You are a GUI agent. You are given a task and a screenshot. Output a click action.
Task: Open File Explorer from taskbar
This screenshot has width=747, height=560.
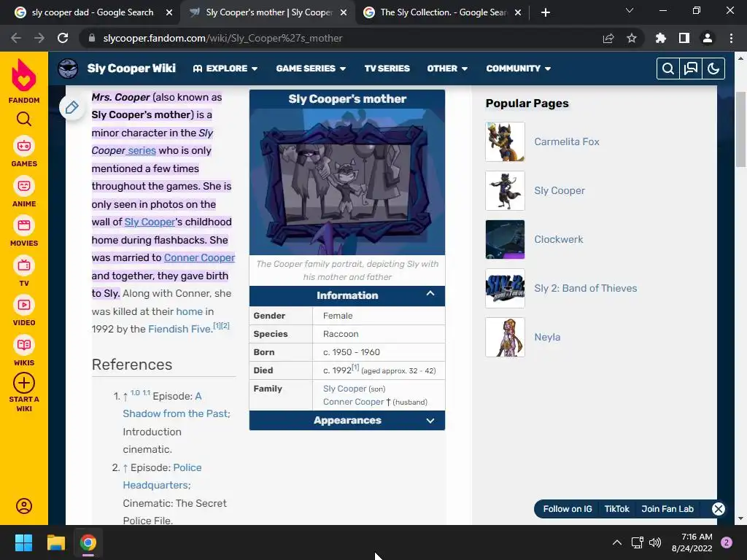(x=55, y=542)
